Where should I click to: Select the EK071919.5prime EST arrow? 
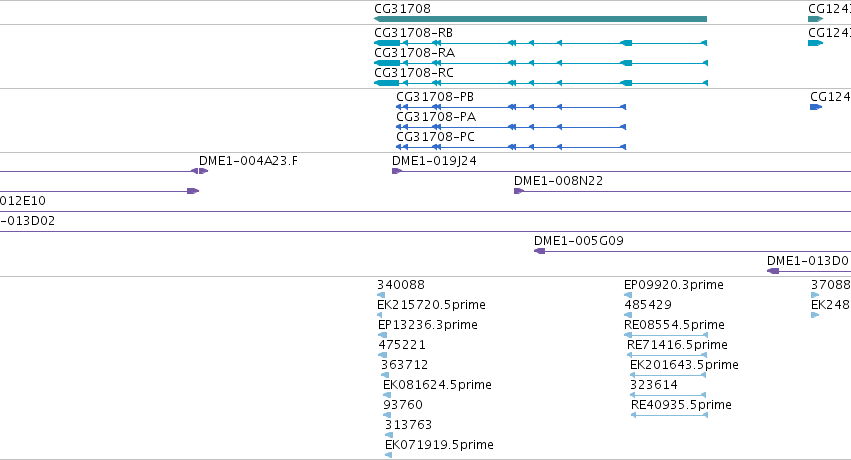389,455
